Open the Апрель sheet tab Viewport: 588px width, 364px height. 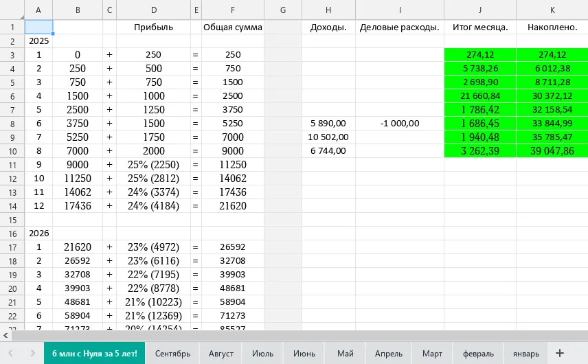[389, 354]
